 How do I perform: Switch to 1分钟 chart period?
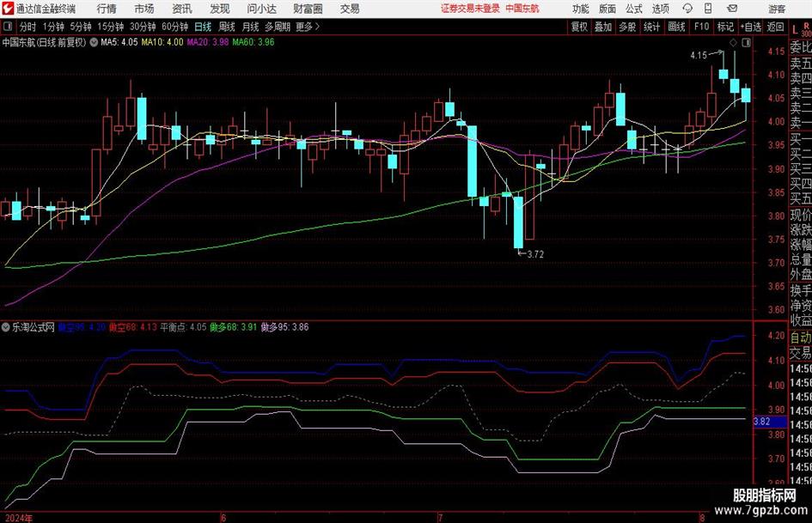click(x=53, y=27)
